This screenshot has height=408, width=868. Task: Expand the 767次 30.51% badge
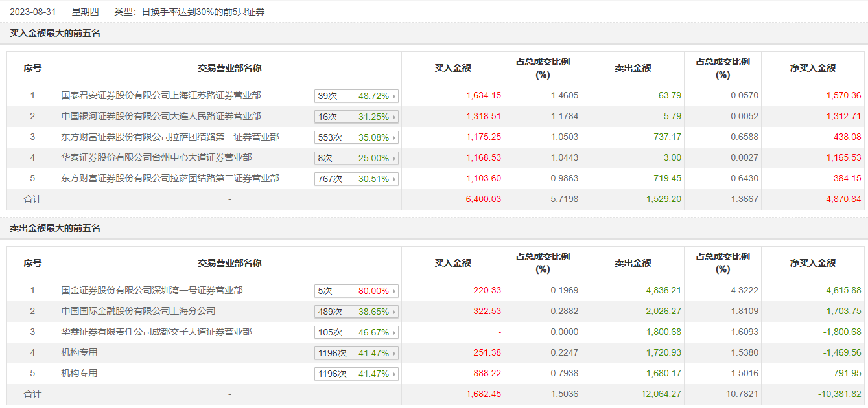click(357, 179)
